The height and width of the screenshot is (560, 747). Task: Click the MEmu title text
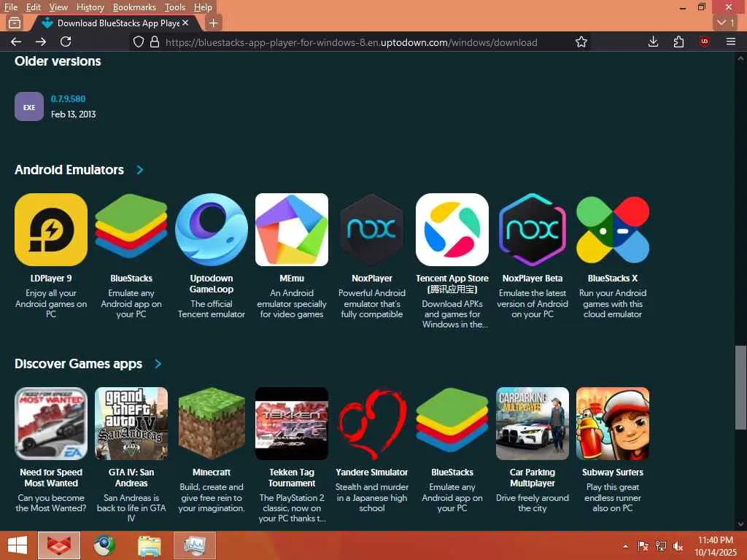292,278
